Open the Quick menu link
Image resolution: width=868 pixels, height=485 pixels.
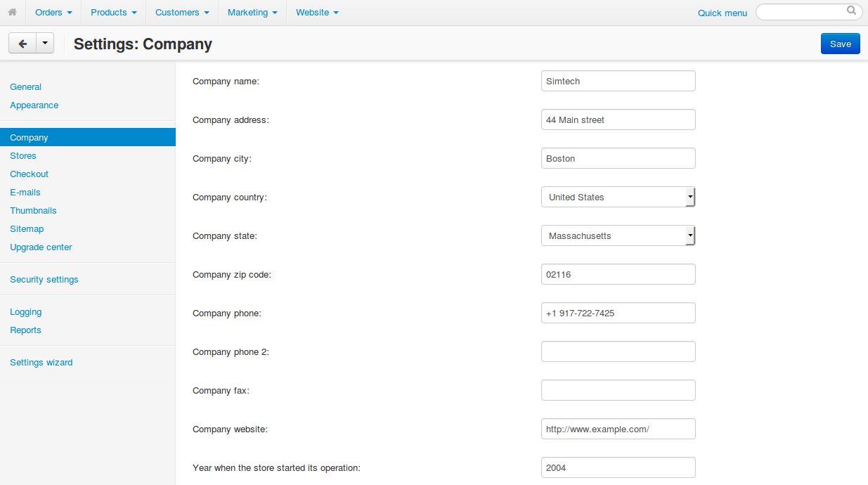coord(723,13)
